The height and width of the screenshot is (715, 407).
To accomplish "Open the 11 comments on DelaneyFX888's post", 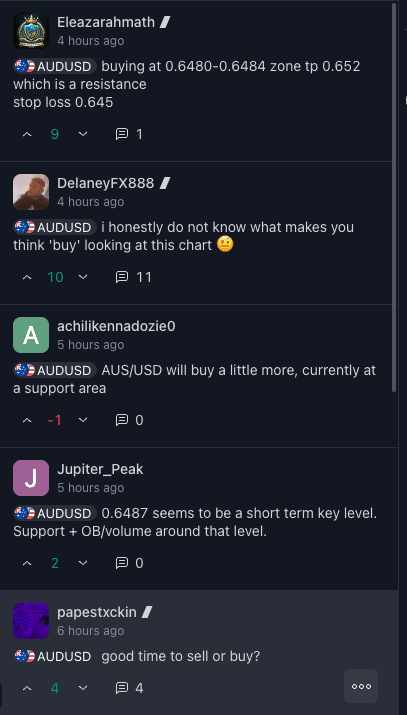I will (x=133, y=277).
